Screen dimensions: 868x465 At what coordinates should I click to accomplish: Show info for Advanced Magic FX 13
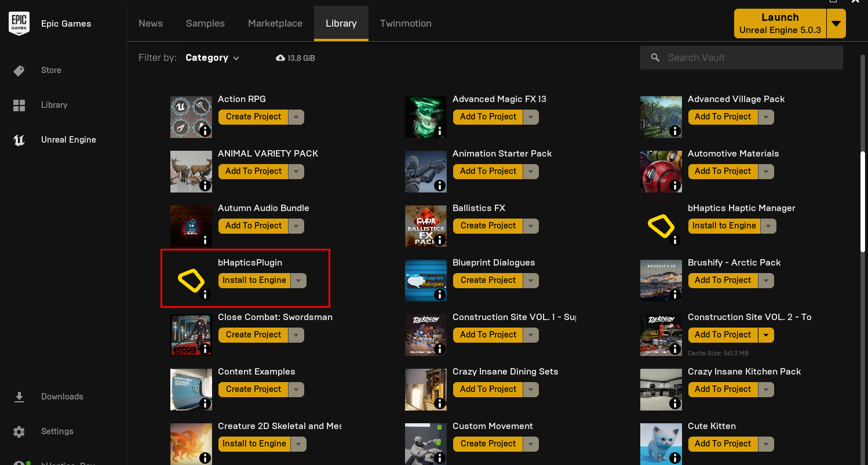[x=440, y=131]
